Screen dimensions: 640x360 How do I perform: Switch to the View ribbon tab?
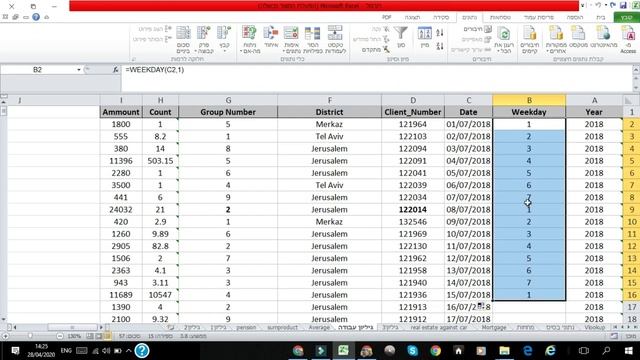point(412,17)
